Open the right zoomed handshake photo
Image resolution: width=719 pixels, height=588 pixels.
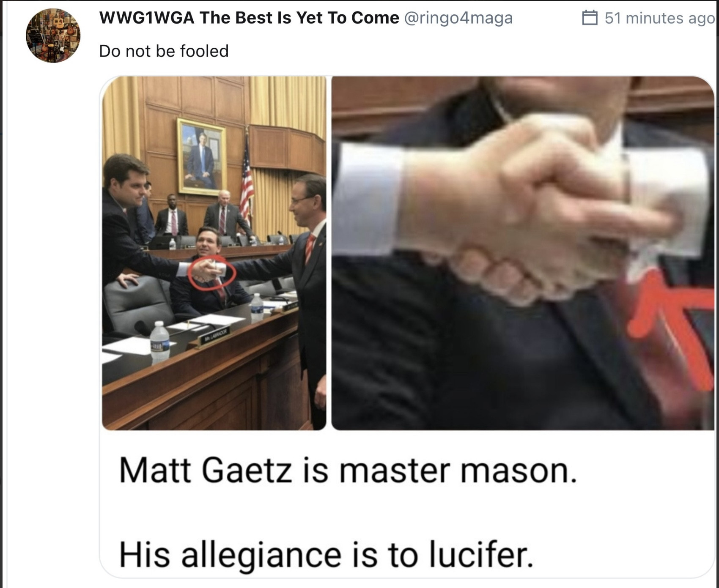point(523,253)
